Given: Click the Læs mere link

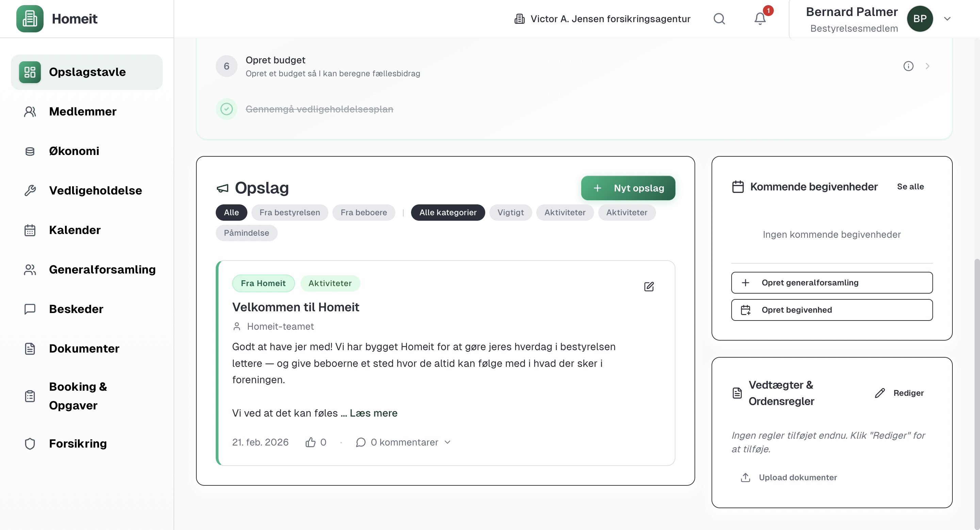Looking at the screenshot, I should tap(373, 413).
